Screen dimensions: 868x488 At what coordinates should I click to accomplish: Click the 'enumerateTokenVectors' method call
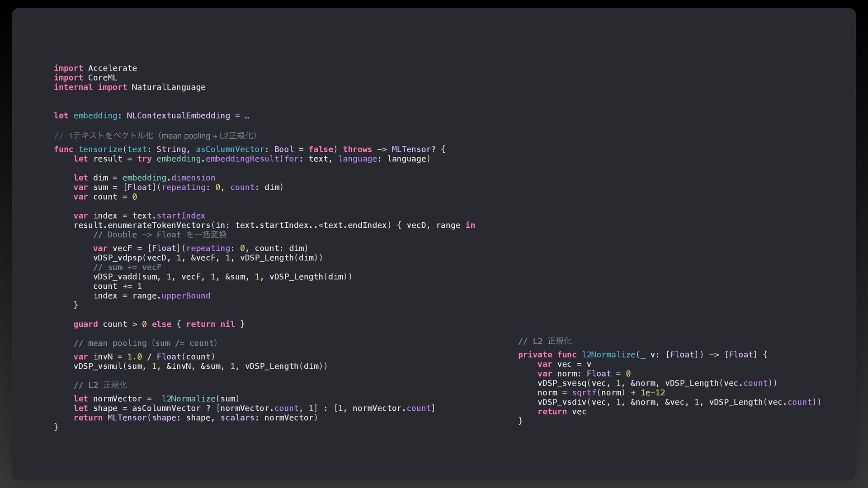click(159, 225)
